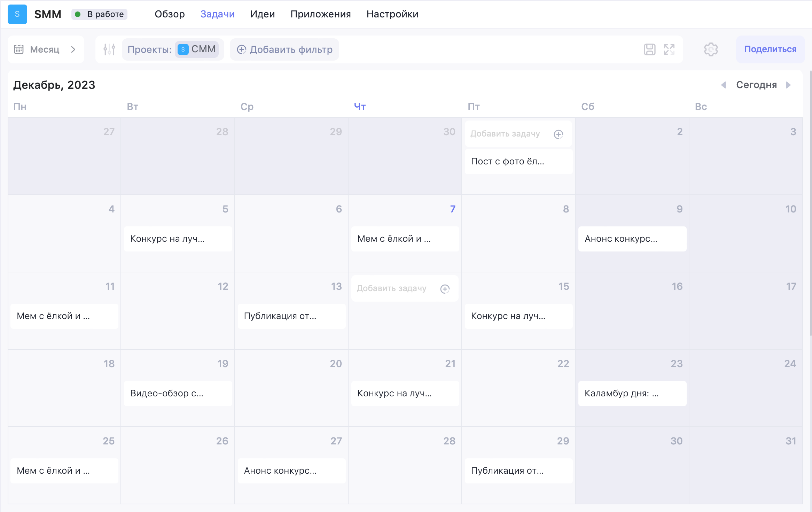Switch to the Обзор tab
Screen dimensions: 812x512
(x=170, y=14)
